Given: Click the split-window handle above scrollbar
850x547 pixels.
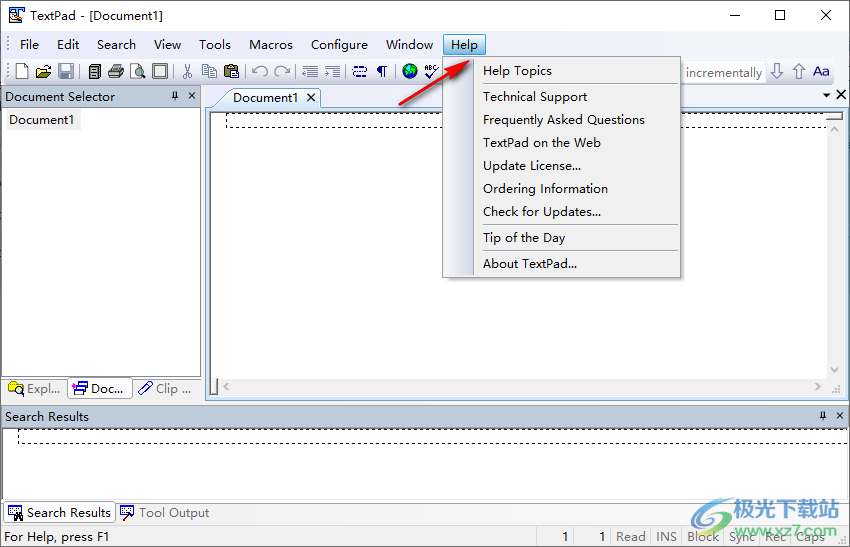Looking at the screenshot, I should click(835, 116).
